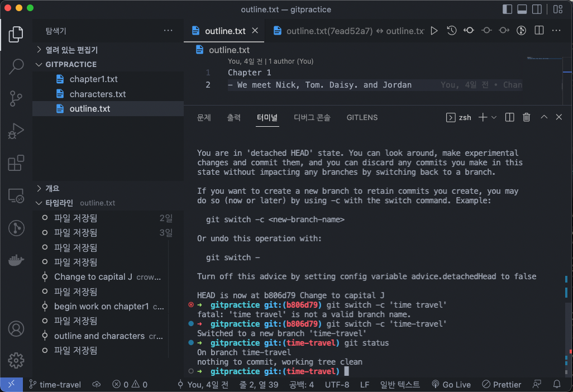Split the editor to the right
This screenshot has width=573, height=392.
539,31
